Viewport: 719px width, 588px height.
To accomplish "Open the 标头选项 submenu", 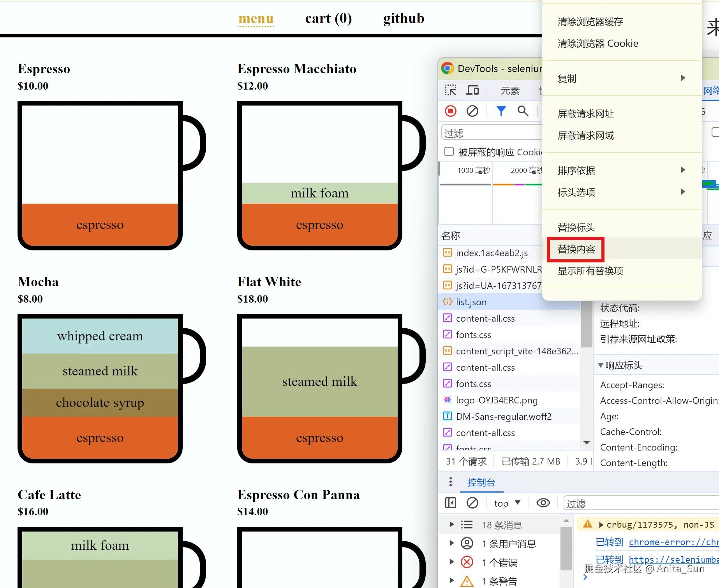I will click(622, 192).
